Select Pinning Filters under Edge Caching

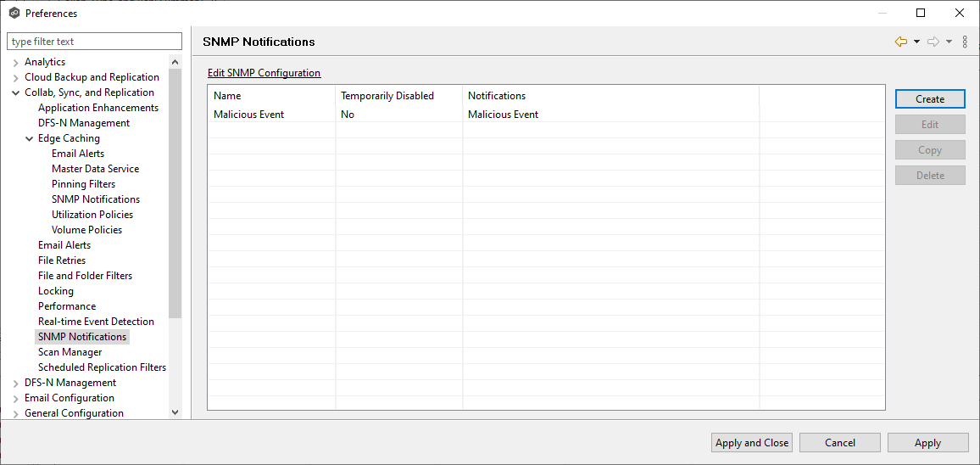tap(83, 184)
